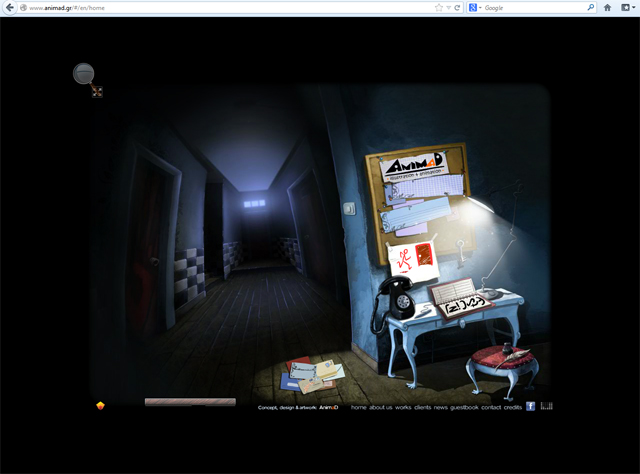This screenshot has width=640, height=474.
Task: Open the 'guestbook' footer link
Action: click(464, 408)
